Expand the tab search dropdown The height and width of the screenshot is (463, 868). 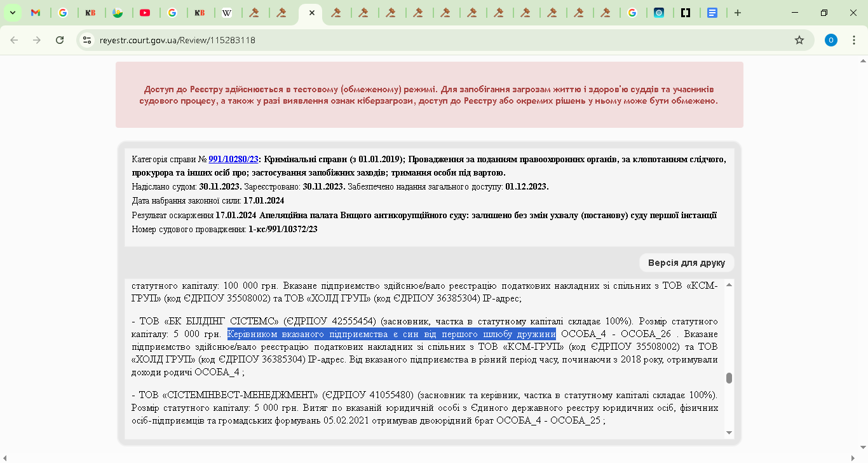pos(12,13)
